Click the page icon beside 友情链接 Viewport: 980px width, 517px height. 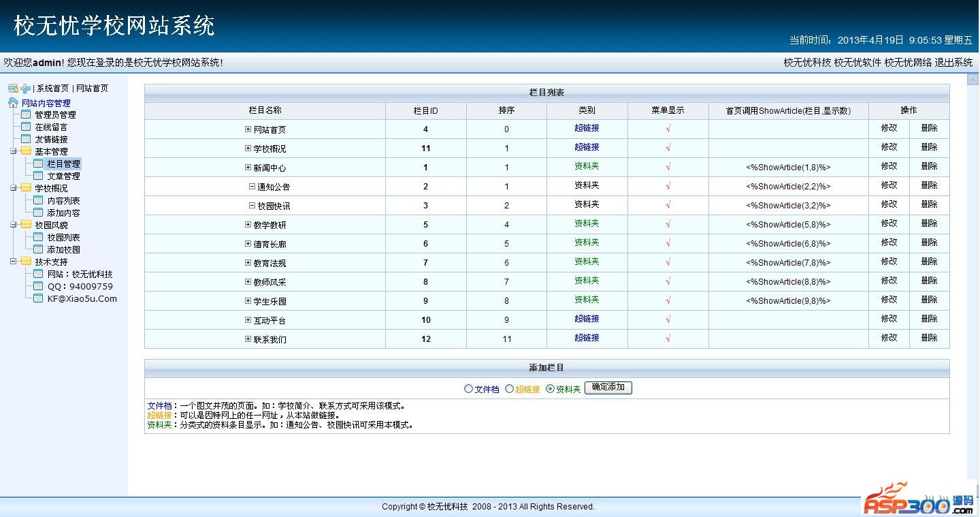(27, 139)
